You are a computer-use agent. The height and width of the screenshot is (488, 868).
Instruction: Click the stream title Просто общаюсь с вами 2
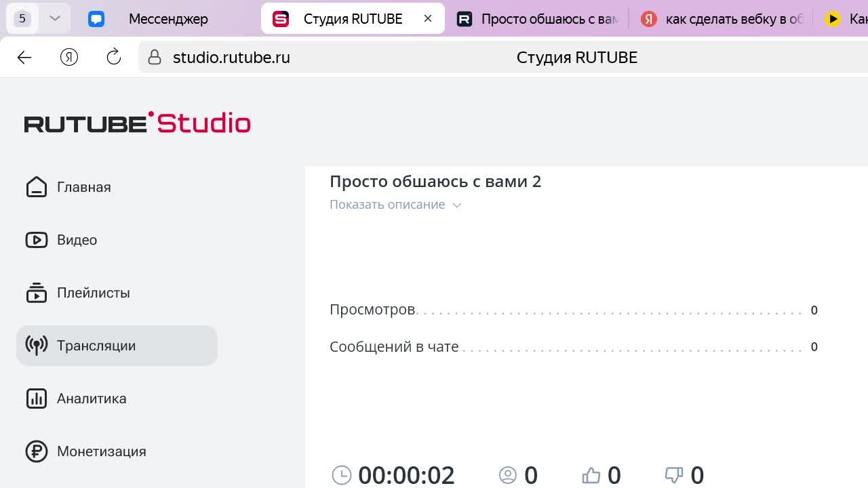pyautogui.click(x=435, y=182)
